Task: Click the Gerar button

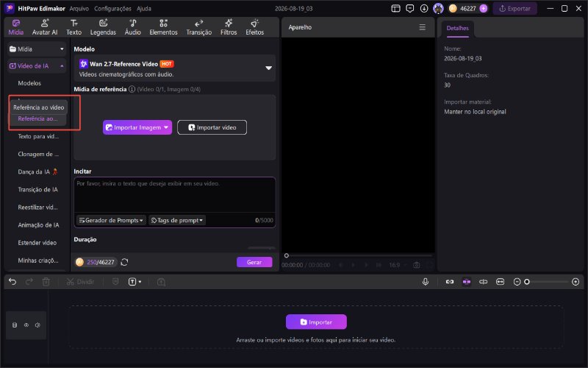Action: point(254,262)
